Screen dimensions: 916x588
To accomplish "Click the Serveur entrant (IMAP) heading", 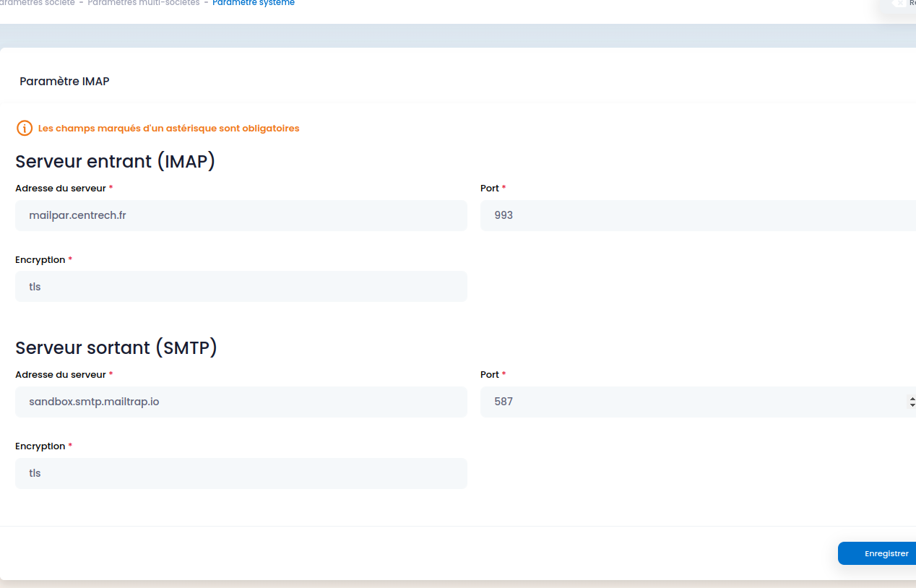I will click(x=116, y=161).
